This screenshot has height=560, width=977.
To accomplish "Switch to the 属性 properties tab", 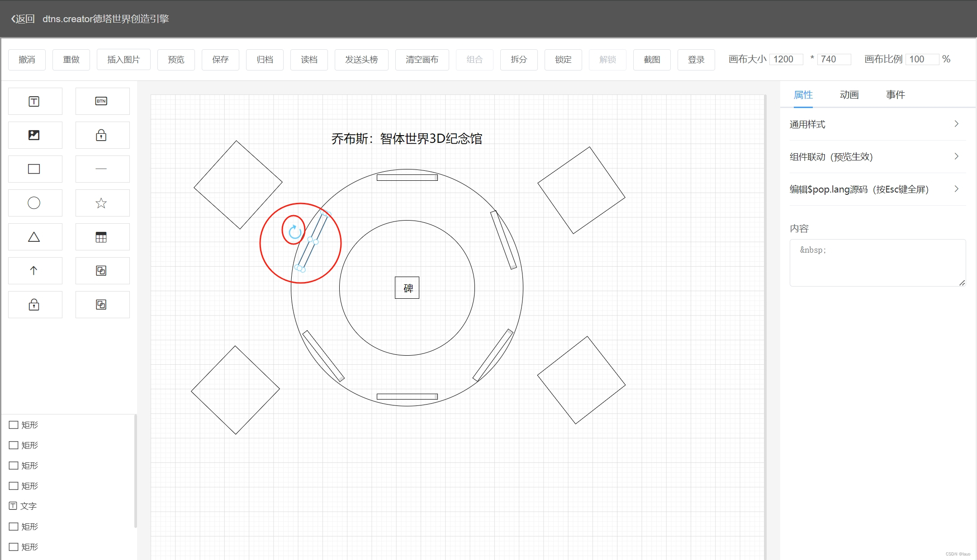I will [x=803, y=95].
